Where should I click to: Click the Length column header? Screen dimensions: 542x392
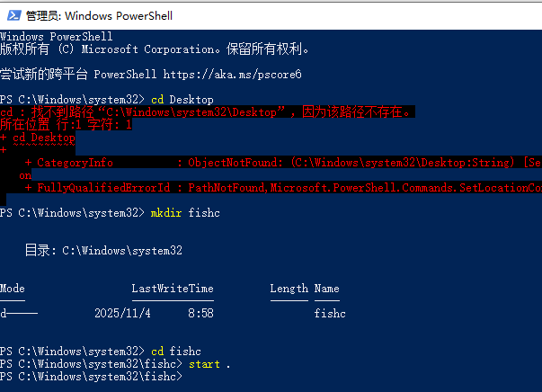289,289
